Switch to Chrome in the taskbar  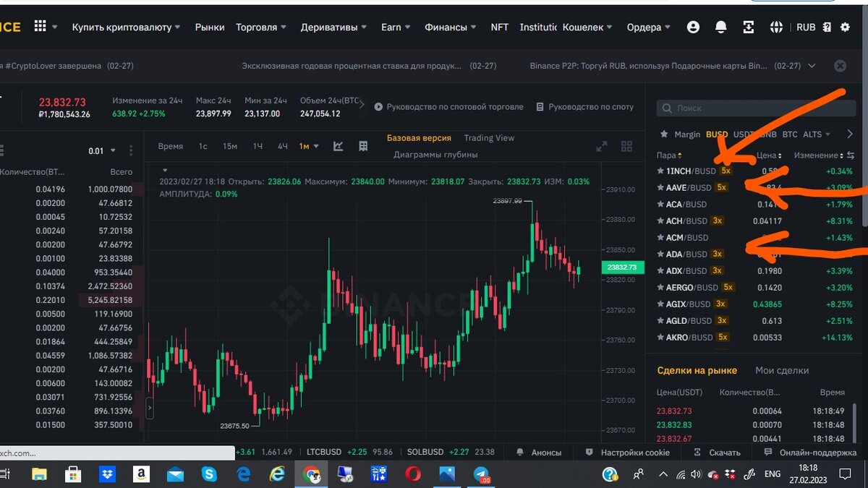click(312, 474)
